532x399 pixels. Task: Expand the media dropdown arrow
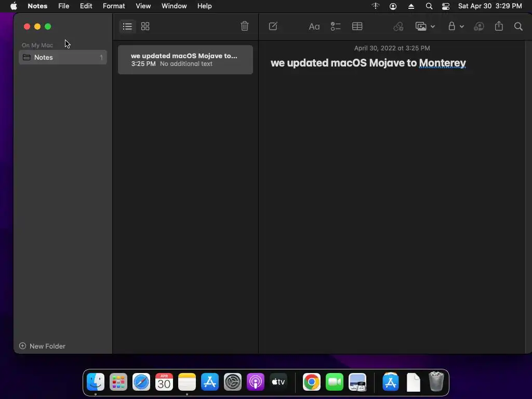[x=433, y=26]
